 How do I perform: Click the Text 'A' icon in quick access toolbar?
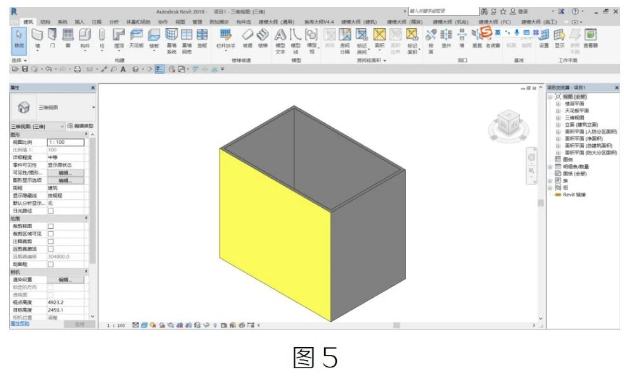(x=123, y=69)
